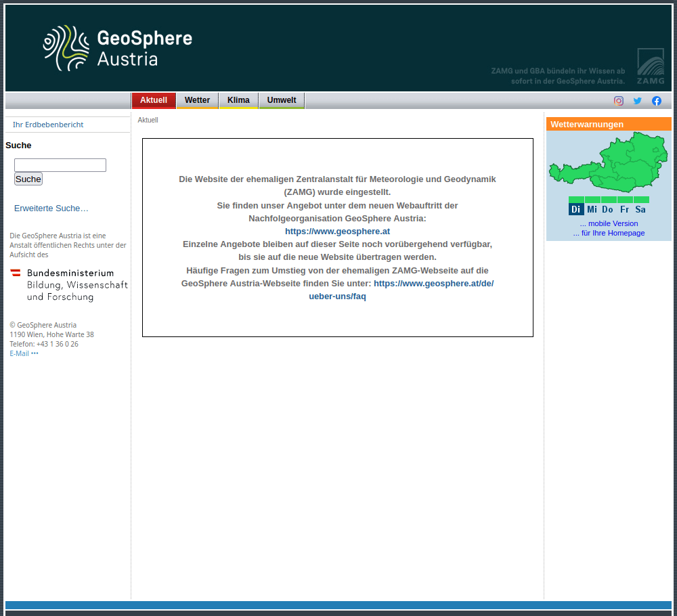The image size is (677, 616).
Task: Open the Wetter tab
Action: coord(197,100)
